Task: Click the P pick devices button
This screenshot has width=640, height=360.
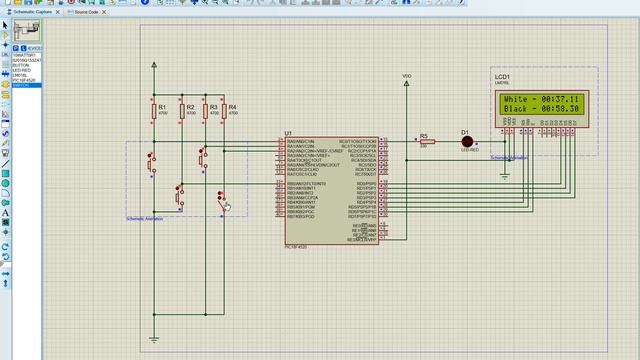Action: [x=16, y=48]
